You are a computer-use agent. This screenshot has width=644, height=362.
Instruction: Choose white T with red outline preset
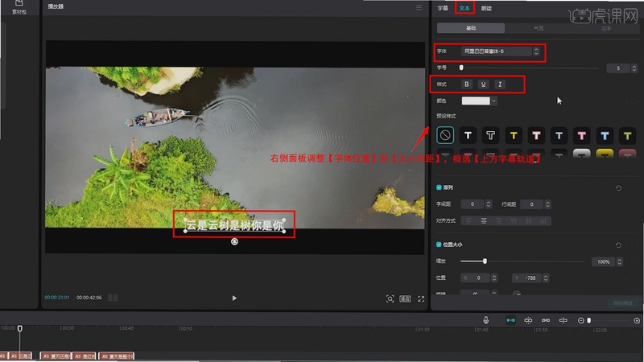[536, 135]
